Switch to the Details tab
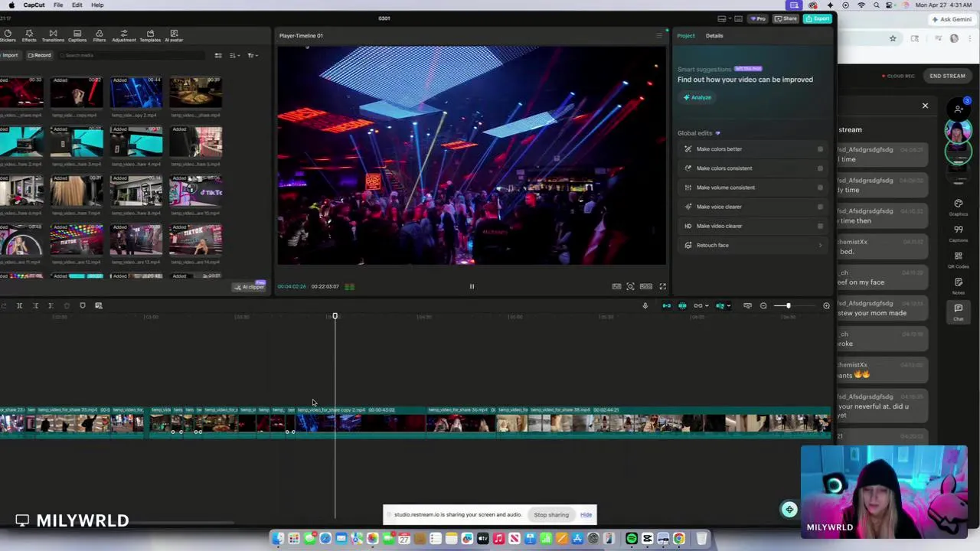980x551 pixels. [714, 35]
